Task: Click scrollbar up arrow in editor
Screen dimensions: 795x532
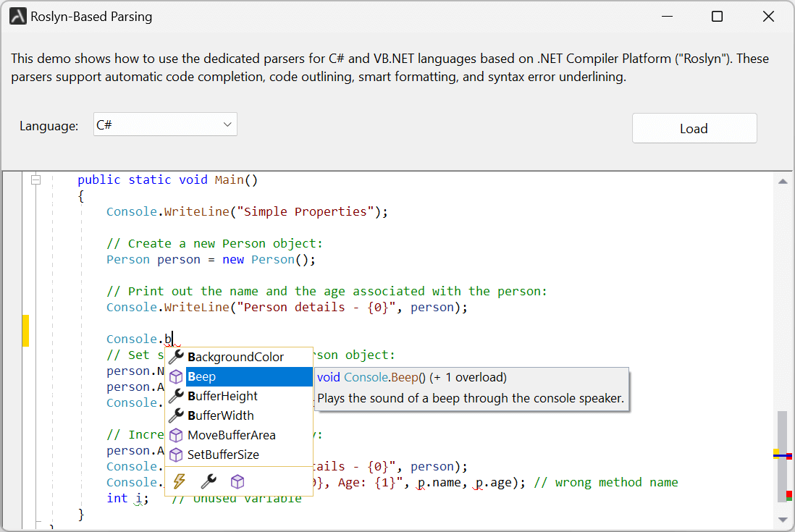Action: (783, 182)
